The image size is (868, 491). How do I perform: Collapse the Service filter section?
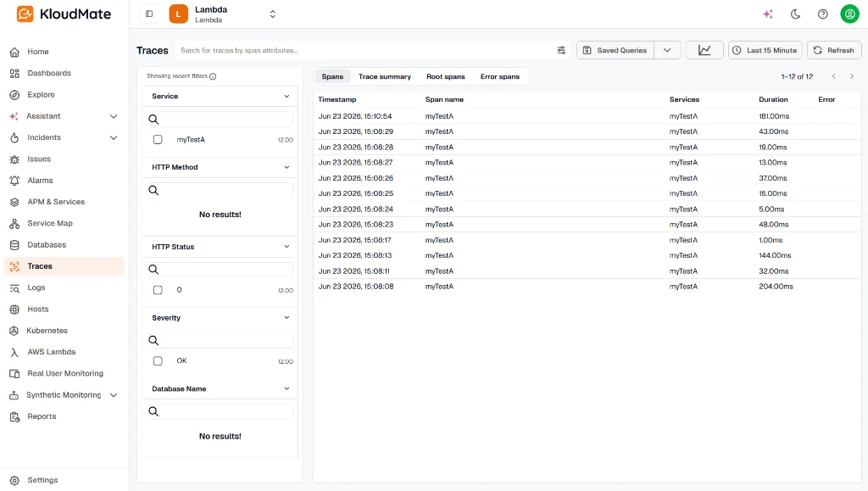[x=287, y=97]
